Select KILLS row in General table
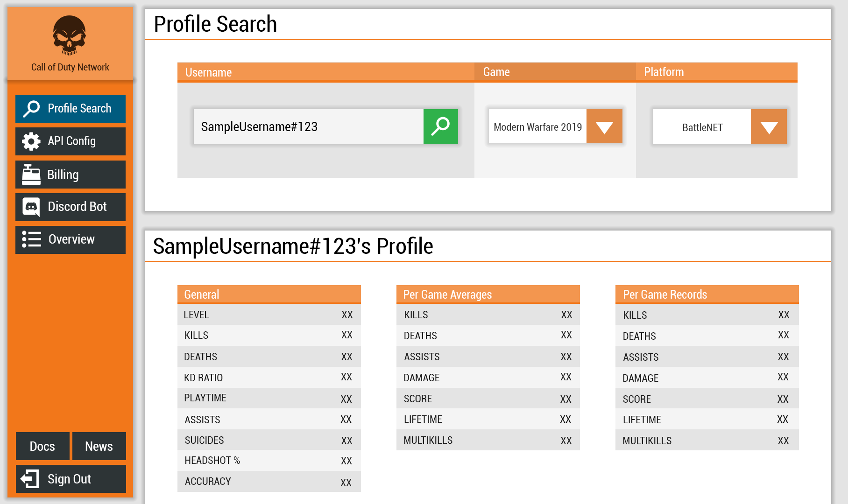848x504 pixels. (269, 335)
